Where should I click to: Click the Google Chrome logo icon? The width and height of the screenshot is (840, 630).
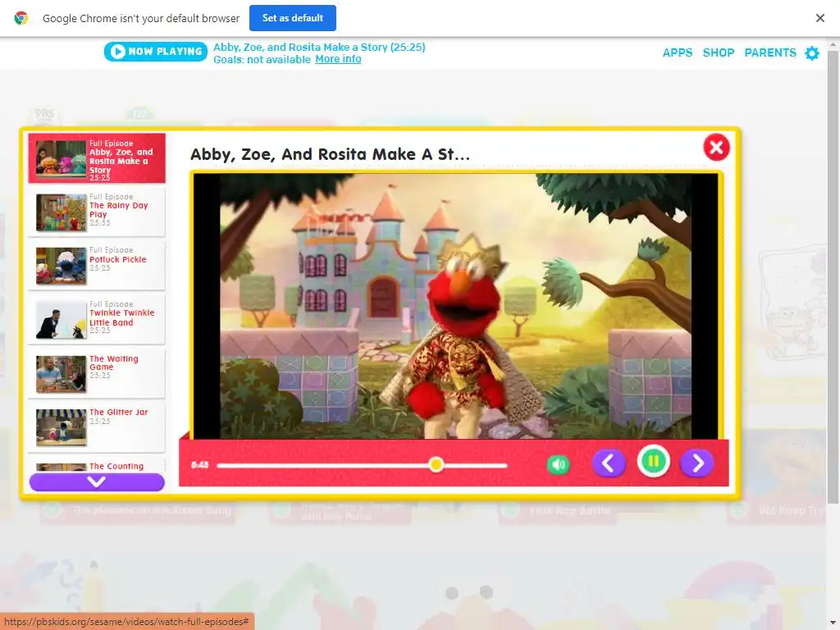(21, 18)
